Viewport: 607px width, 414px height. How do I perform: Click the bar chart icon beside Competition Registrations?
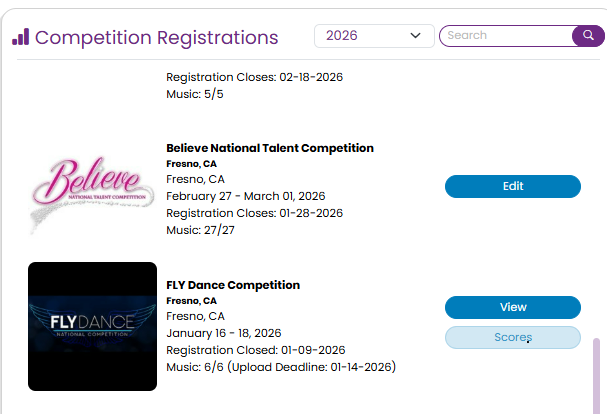coord(20,38)
